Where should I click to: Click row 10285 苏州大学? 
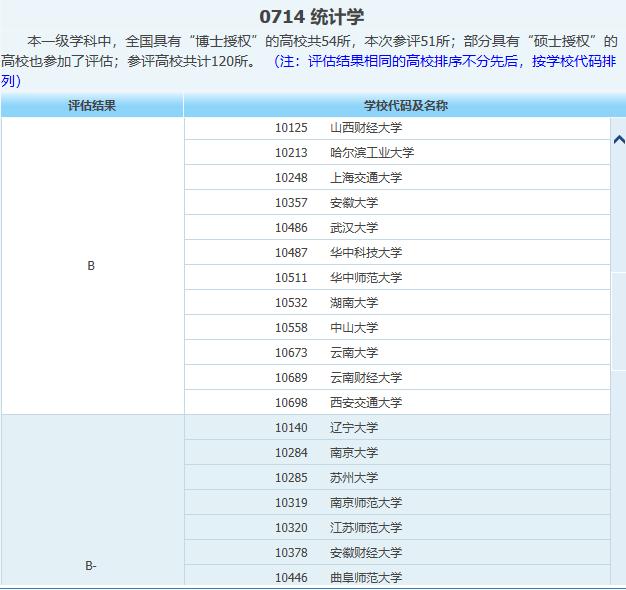tap(397, 478)
